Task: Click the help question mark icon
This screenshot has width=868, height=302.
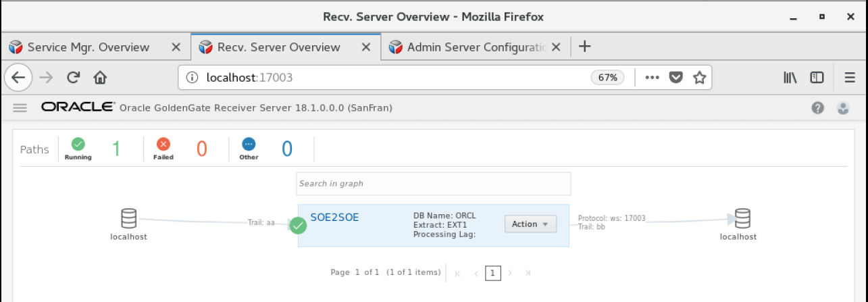Action: (x=818, y=107)
